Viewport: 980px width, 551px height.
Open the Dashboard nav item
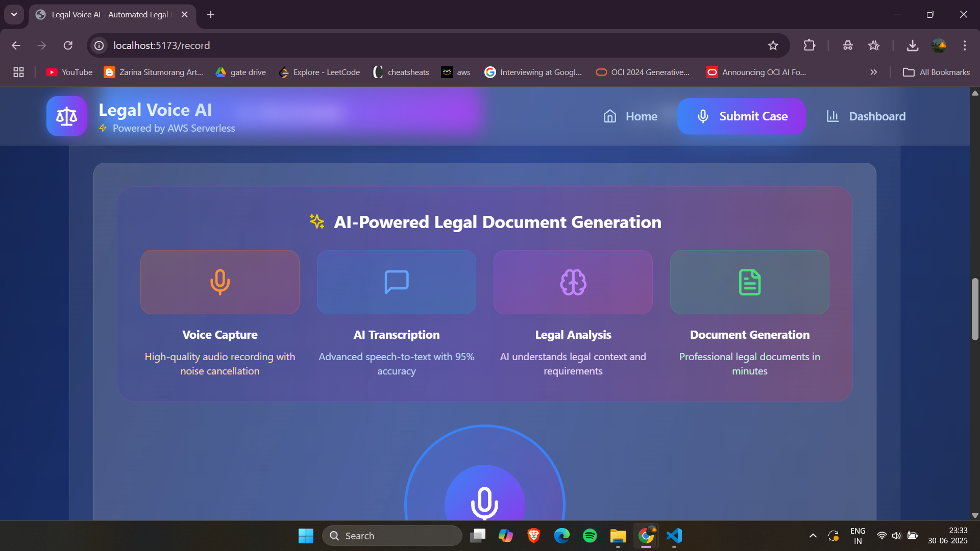click(866, 116)
